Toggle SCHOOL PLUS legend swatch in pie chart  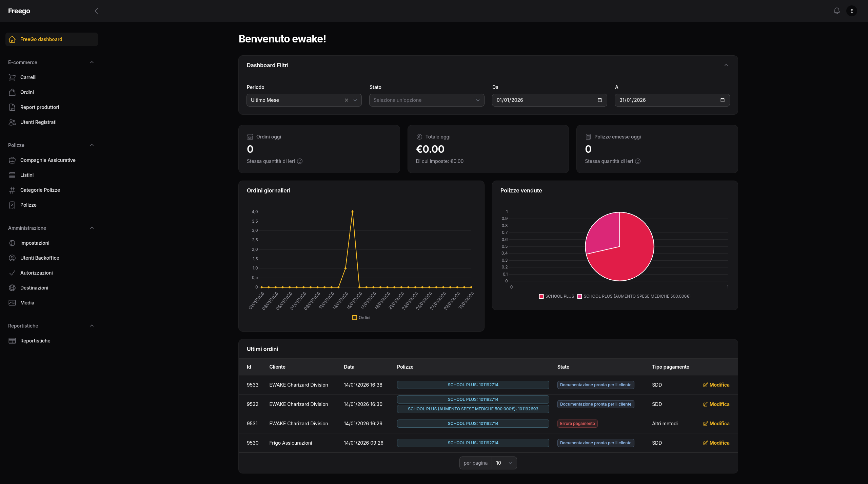click(541, 296)
